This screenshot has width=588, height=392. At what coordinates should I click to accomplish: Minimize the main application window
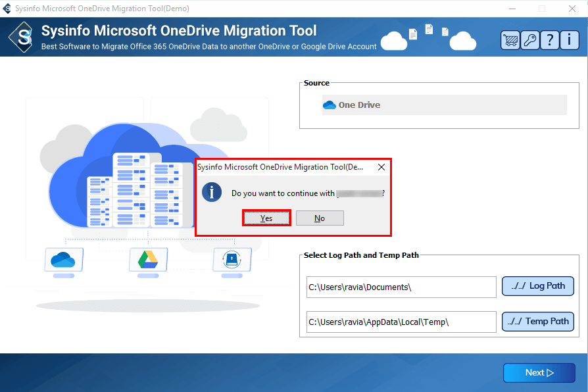pos(512,9)
